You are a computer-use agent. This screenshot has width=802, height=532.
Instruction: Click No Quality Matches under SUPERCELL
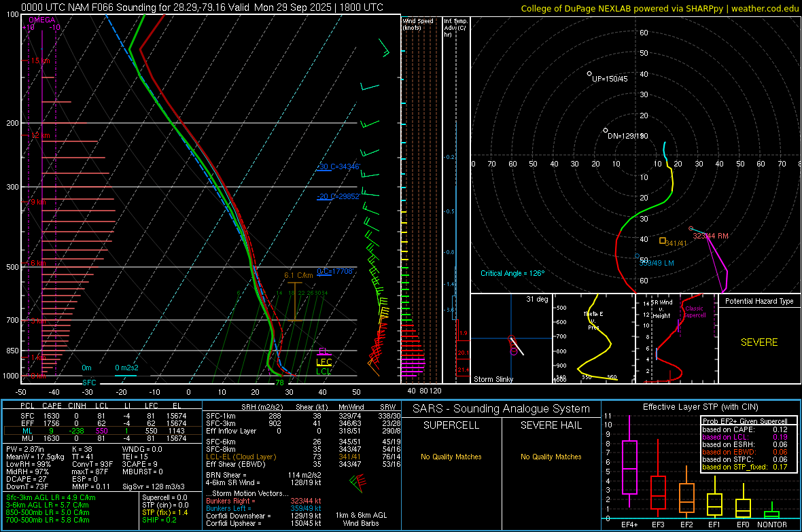pyautogui.click(x=451, y=457)
